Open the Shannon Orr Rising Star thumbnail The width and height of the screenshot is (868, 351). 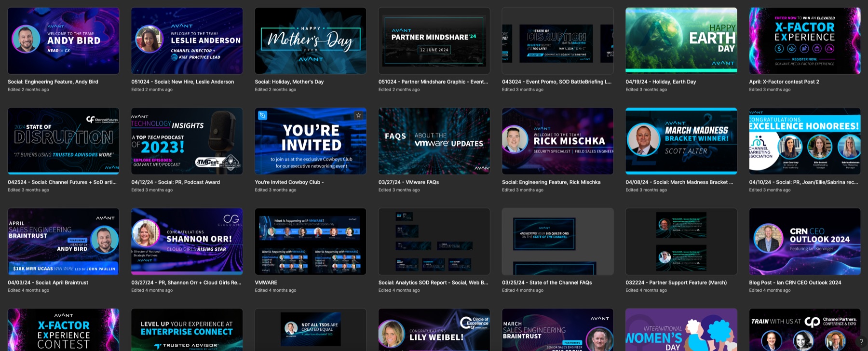tap(187, 242)
